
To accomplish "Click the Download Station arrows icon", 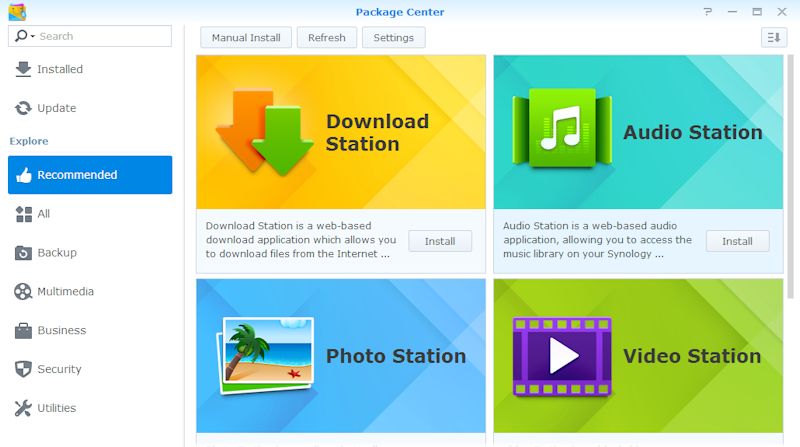I will pyautogui.click(x=265, y=133).
